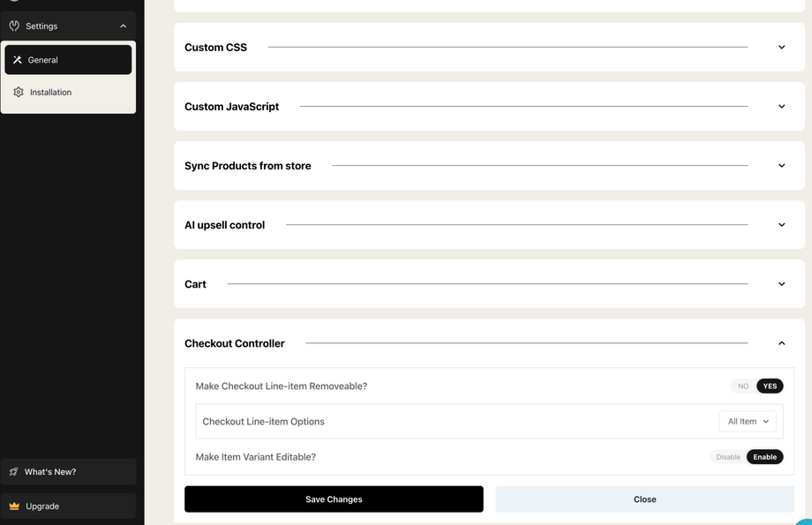Expand the AI upsell control section
Image resolution: width=812 pixels, height=525 pixels.
pyautogui.click(x=781, y=225)
